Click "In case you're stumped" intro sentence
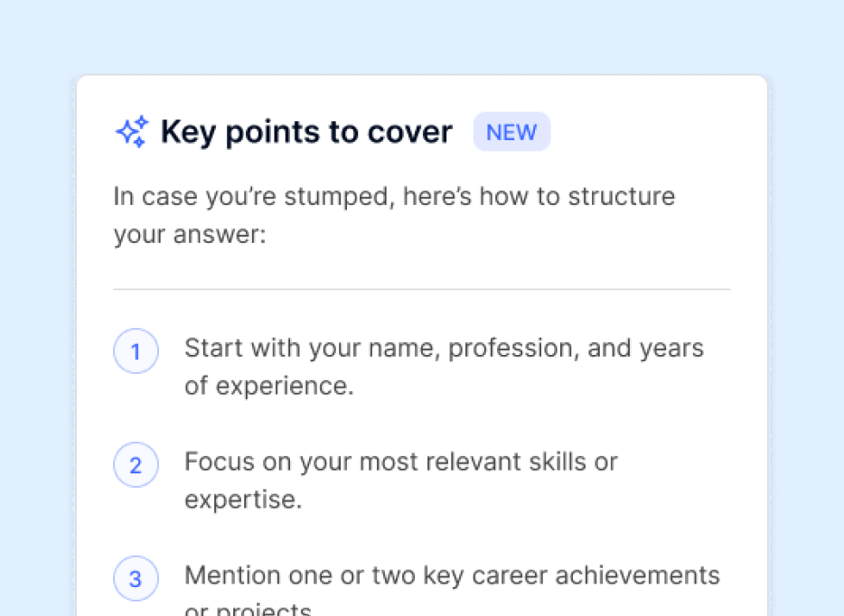This screenshot has width=844, height=616. tap(394, 197)
